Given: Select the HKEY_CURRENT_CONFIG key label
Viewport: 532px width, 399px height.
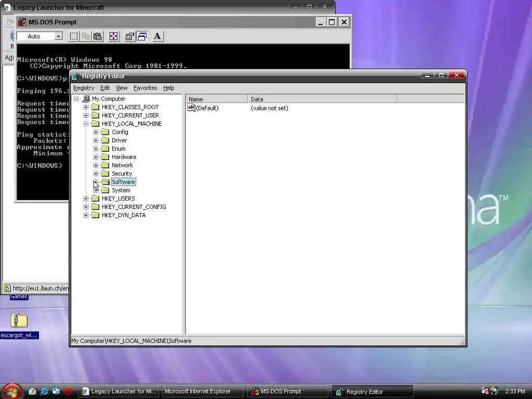Looking at the screenshot, I should pyautogui.click(x=134, y=207).
